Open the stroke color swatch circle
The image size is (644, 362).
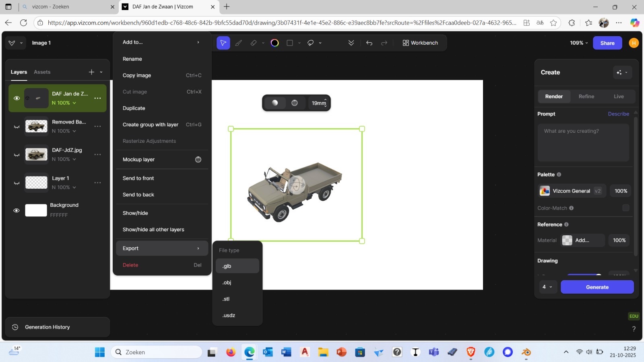275,43
